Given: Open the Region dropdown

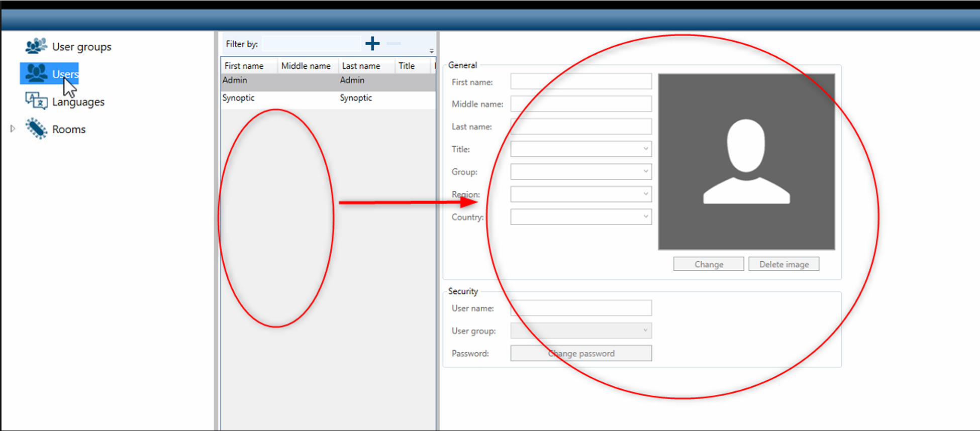Looking at the screenshot, I should pos(581,194).
